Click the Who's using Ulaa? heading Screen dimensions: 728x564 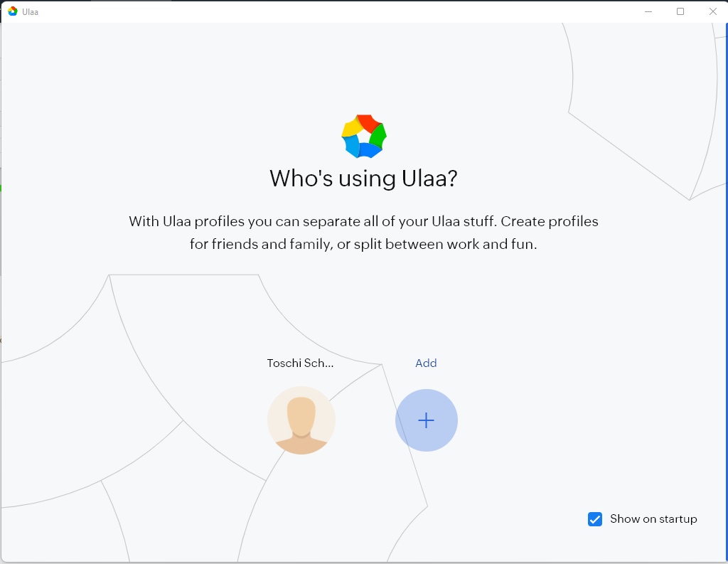click(363, 179)
